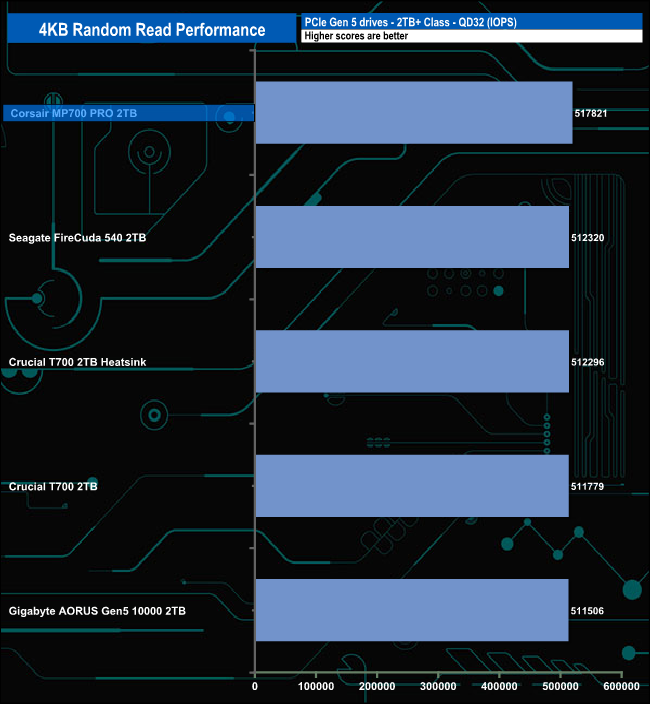Viewport: 650px width, 704px height.
Task: Click the Gigabyte AORUS Gen5 bar
Action: (412, 610)
